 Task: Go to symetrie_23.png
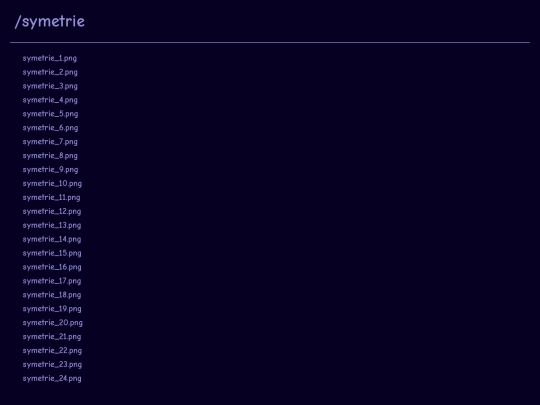pos(52,364)
